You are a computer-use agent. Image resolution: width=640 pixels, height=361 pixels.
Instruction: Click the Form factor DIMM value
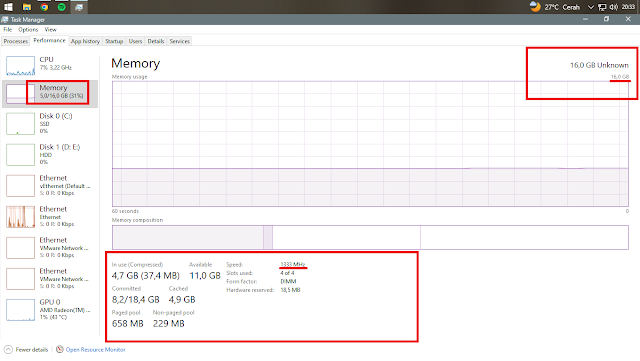pyautogui.click(x=288, y=281)
